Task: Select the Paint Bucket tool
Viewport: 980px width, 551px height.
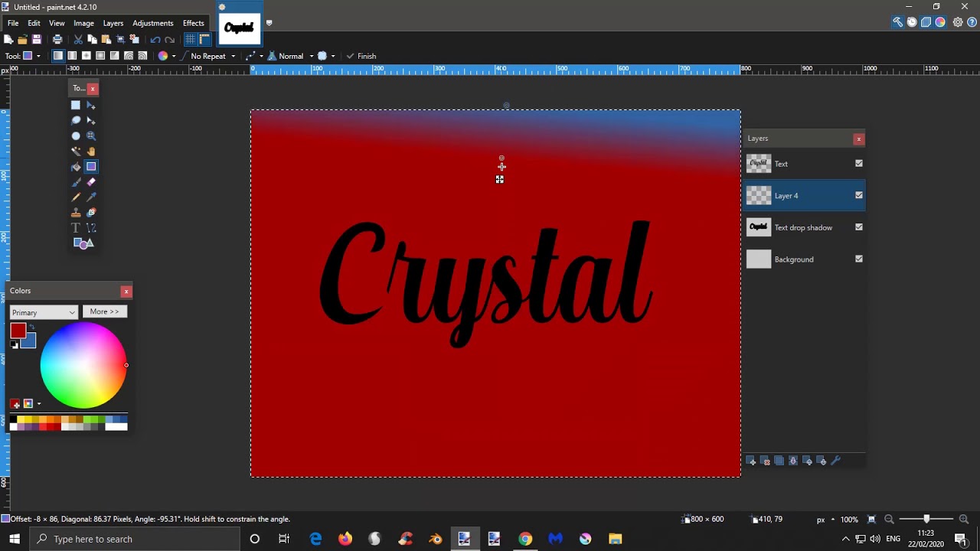Action: (76, 167)
